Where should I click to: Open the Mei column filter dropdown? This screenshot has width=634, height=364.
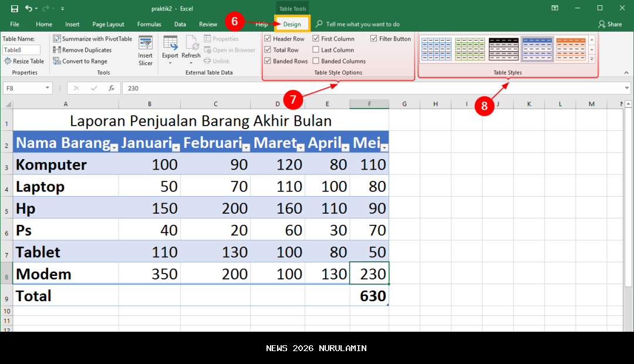pos(385,147)
